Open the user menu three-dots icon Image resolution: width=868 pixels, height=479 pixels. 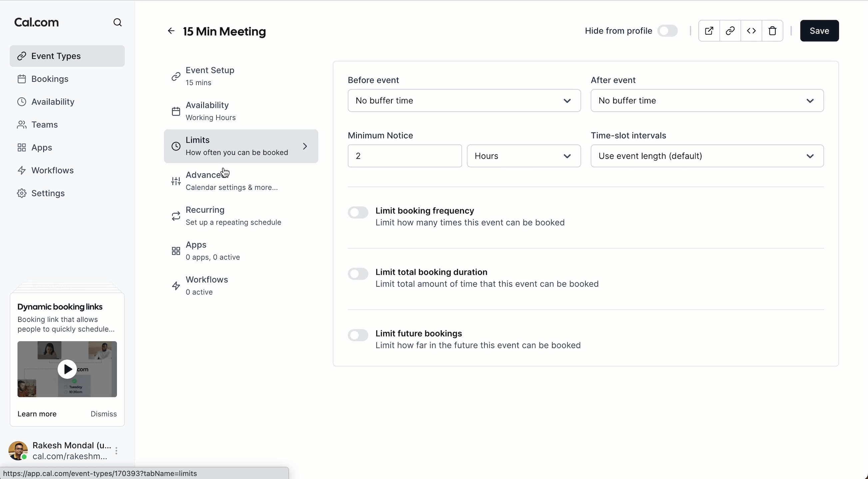point(116,451)
